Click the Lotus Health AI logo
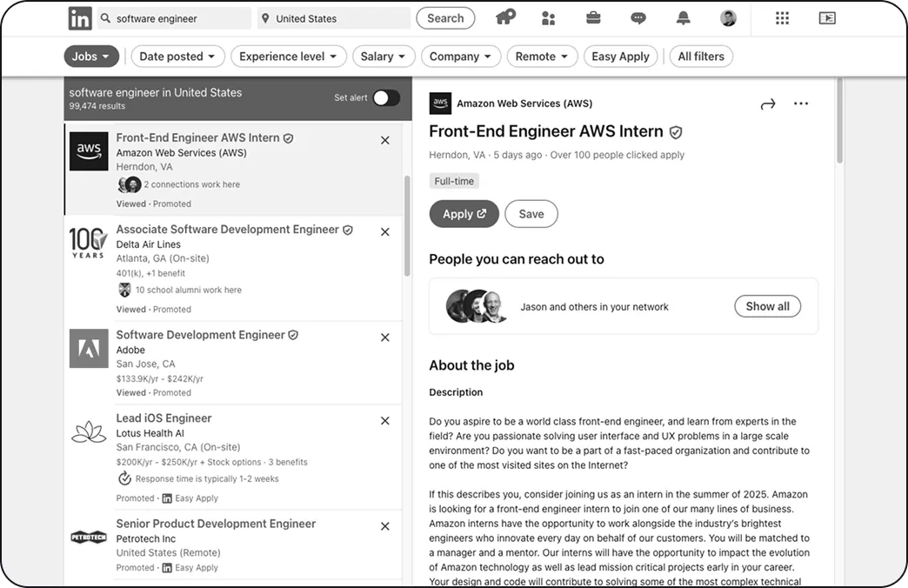 [x=89, y=431]
